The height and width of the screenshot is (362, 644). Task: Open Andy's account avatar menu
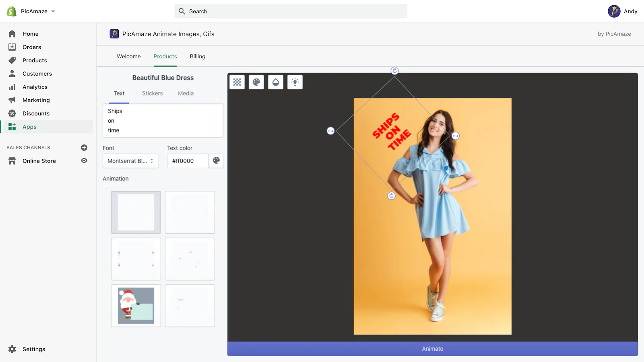tap(614, 11)
